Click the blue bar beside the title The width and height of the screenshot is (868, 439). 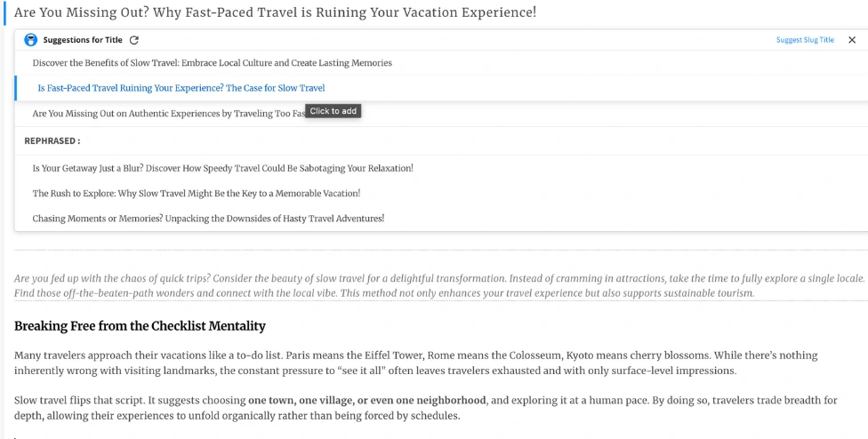[x=4, y=12]
